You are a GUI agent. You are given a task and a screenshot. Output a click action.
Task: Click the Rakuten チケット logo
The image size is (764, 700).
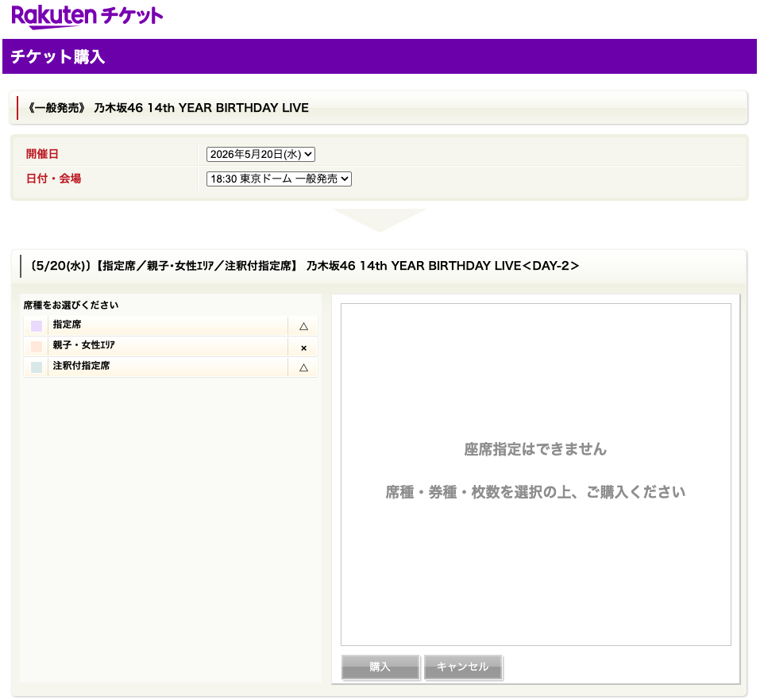point(87,17)
